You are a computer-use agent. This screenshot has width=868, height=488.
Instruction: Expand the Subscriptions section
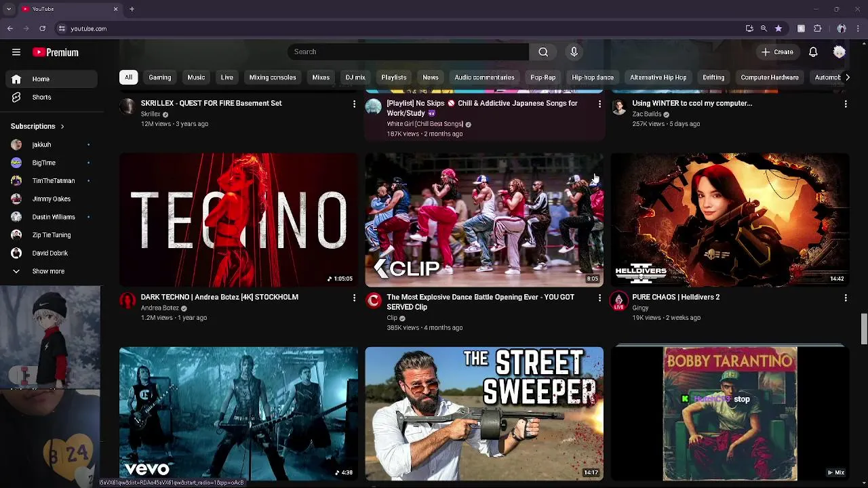[37, 126]
